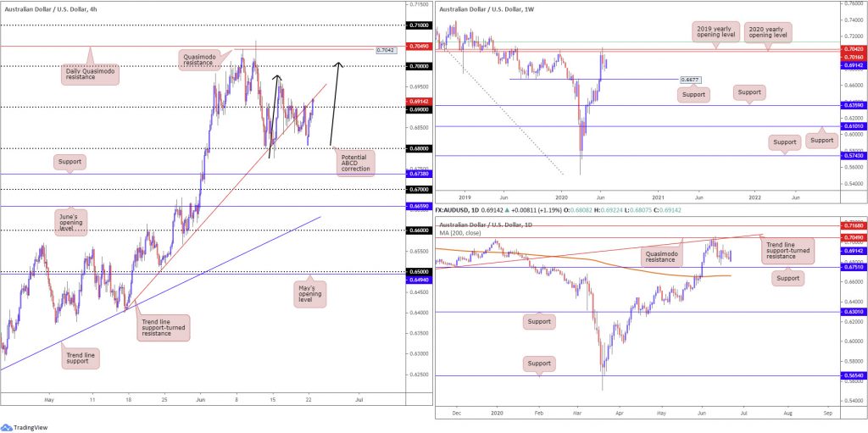Click the '2022' date label on the weekly axis
This screenshot has height=433, width=868.
click(x=754, y=197)
